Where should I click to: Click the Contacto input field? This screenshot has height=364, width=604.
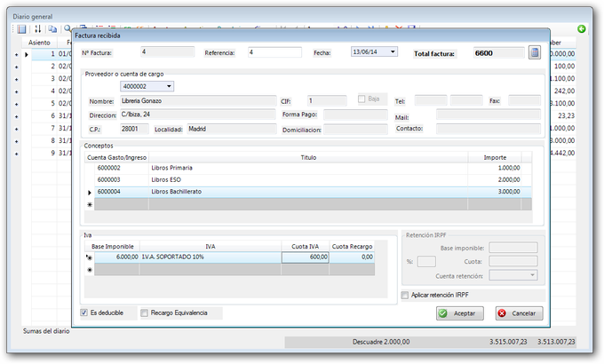point(488,129)
